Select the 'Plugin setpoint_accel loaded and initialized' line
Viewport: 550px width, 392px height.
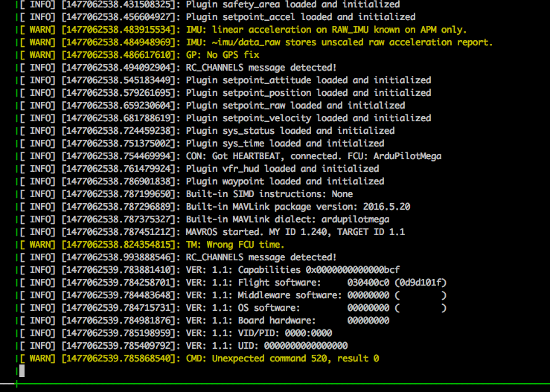pos(217,17)
